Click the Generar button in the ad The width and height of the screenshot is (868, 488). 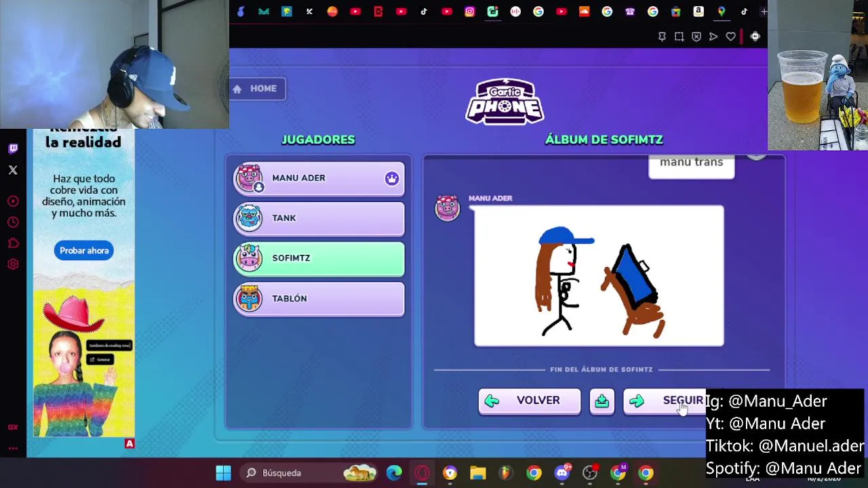100,359
